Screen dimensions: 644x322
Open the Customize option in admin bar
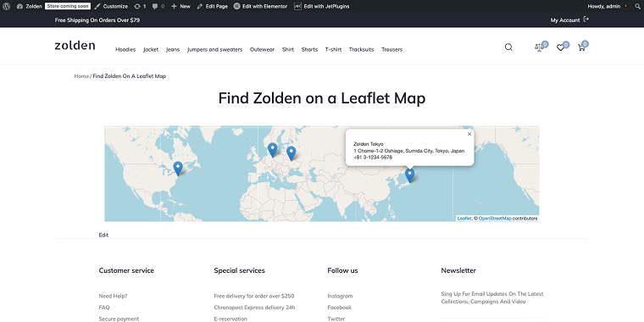click(x=111, y=6)
